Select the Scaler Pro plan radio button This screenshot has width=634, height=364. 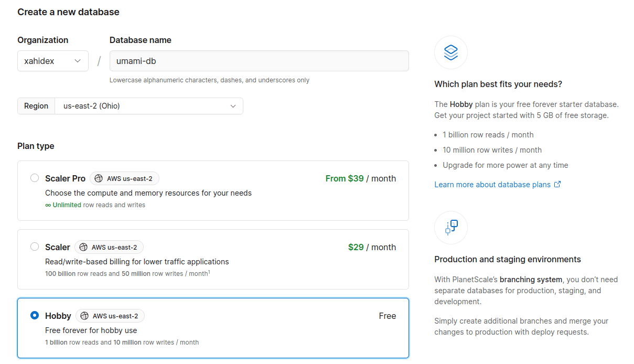point(35,178)
